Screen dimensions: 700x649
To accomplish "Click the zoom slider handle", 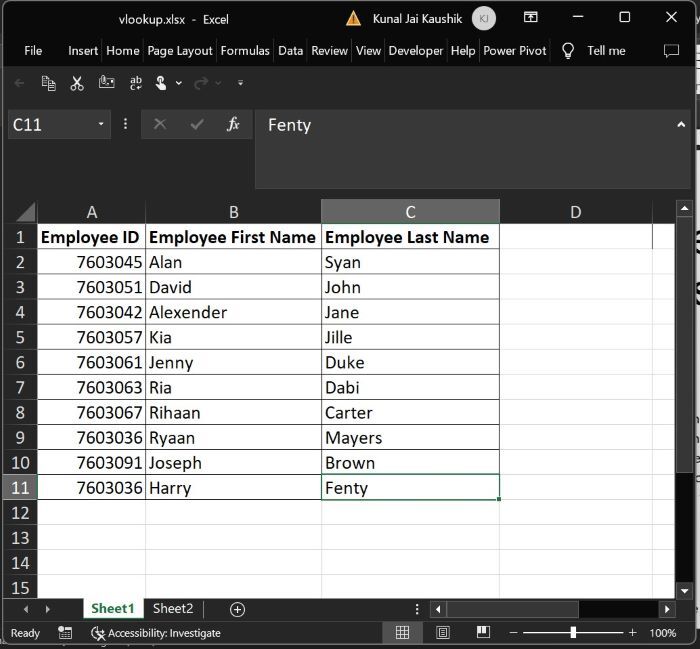I will (573, 633).
